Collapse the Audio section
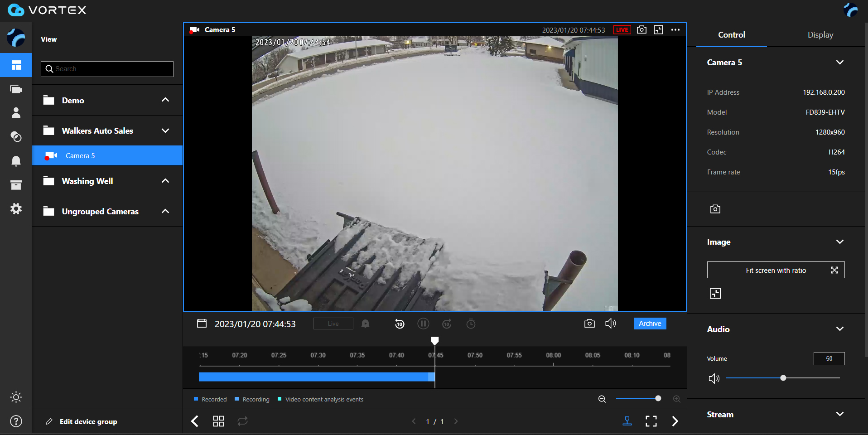Screen dimensions: 868x435 coord(839,329)
